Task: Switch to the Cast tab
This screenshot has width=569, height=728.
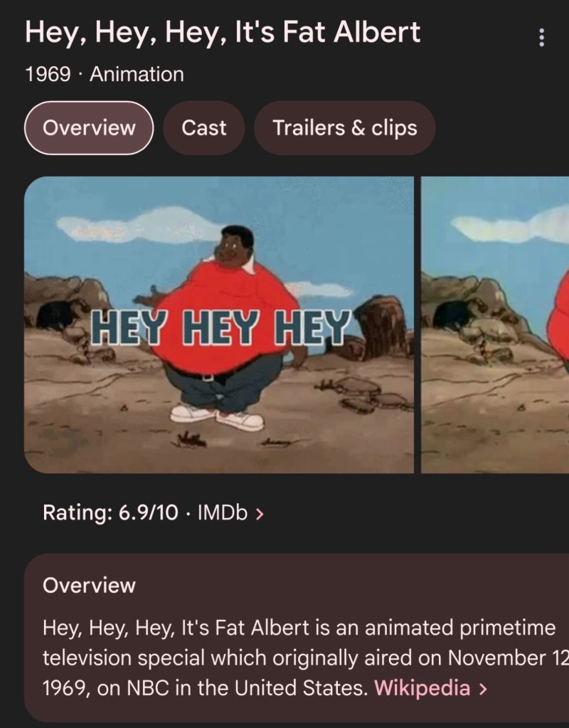Action: (x=203, y=127)
